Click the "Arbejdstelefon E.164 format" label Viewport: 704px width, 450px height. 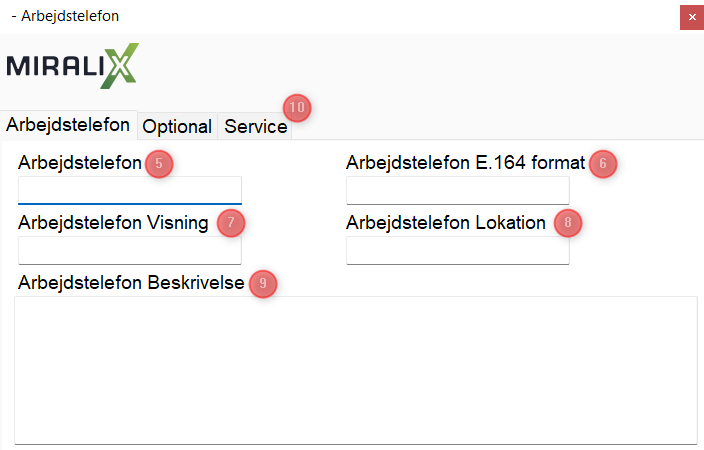(x=465, y=163)
